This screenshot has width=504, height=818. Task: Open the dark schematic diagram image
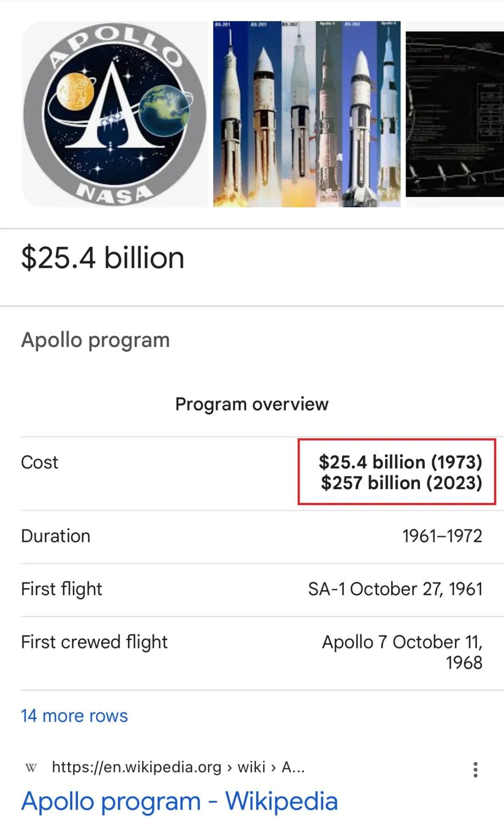click(x=455, y=114)
